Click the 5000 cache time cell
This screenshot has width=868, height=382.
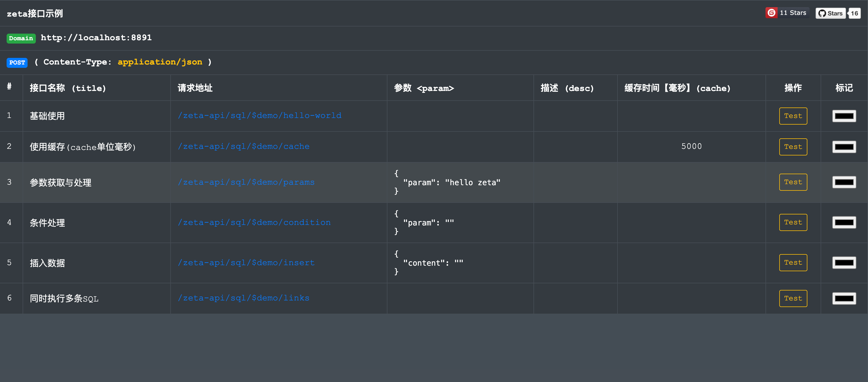point(691,147)
